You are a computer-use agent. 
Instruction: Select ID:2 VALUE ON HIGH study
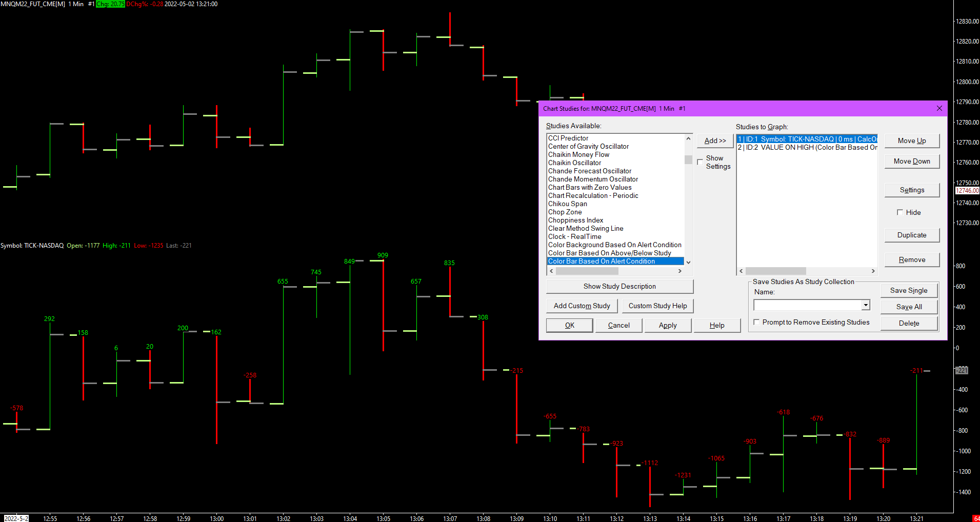(807, 147)
